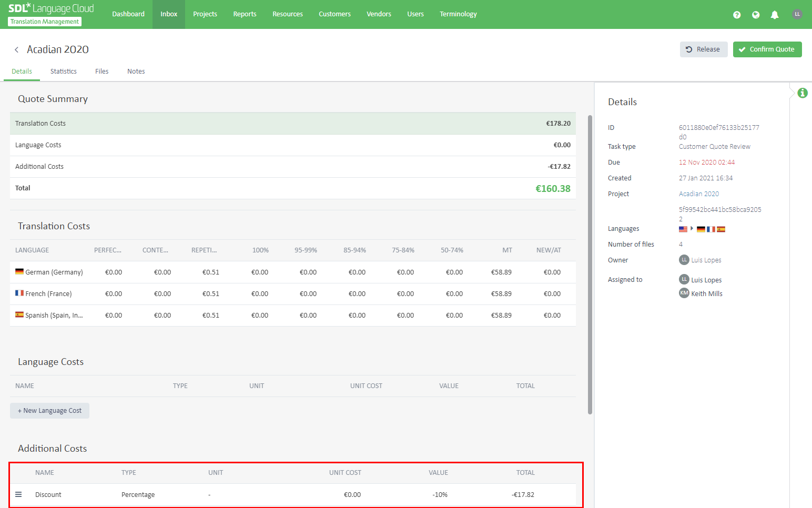
Task: Click the French flag in French row
Action: pos(19,293)
